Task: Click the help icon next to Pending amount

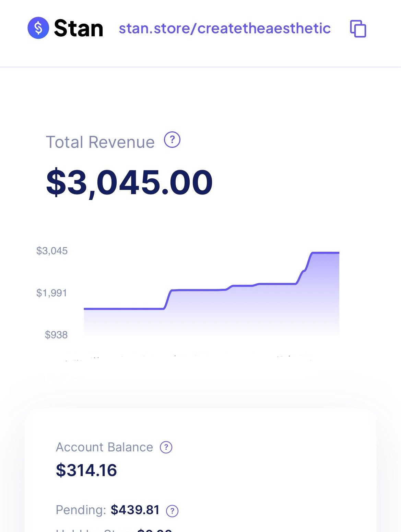Action: [x=172, y=511]
